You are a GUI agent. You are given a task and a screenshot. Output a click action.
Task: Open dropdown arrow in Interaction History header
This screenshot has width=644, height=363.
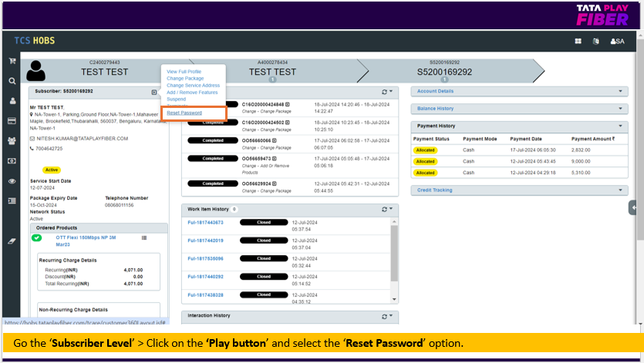tap(391, 315)
